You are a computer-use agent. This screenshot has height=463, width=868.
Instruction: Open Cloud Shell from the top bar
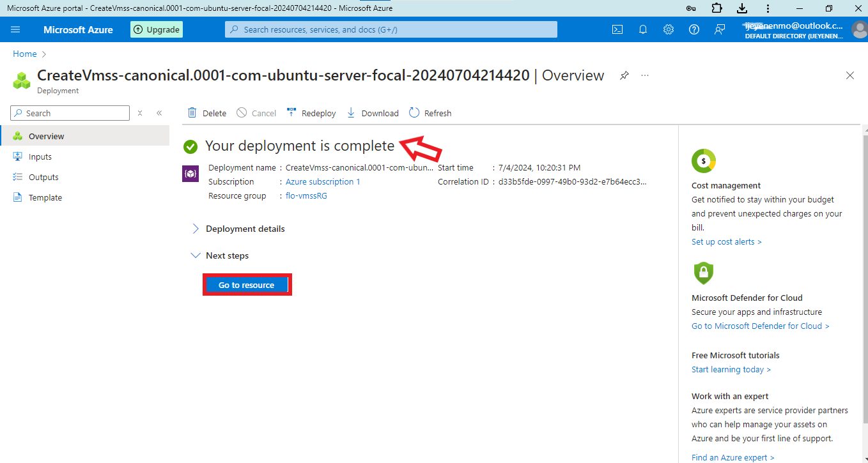(617, 29)
